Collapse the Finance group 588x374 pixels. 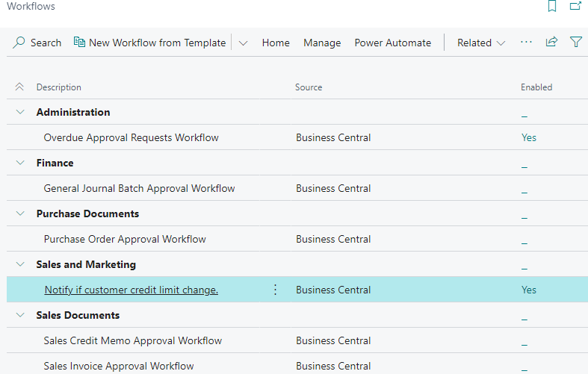(19, 163)
